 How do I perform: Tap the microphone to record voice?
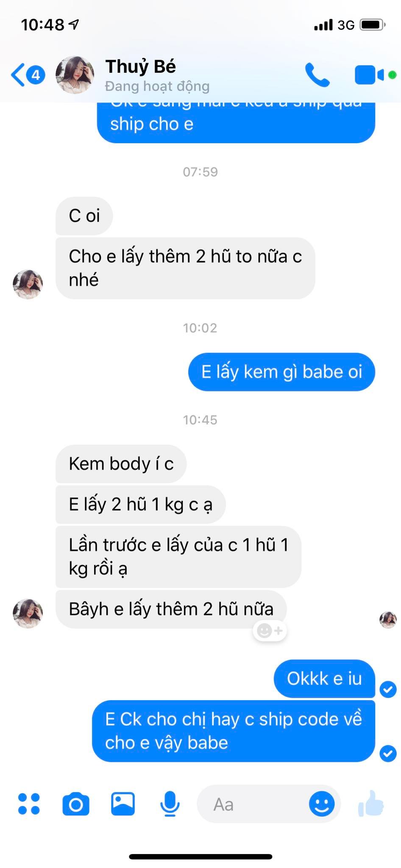(x=170, y=804)
